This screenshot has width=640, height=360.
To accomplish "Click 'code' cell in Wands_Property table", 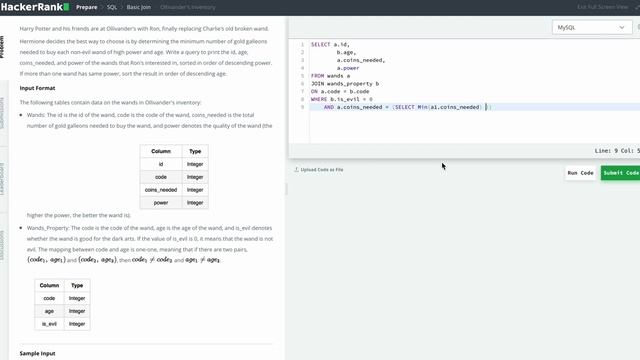I will coord(49,298).
